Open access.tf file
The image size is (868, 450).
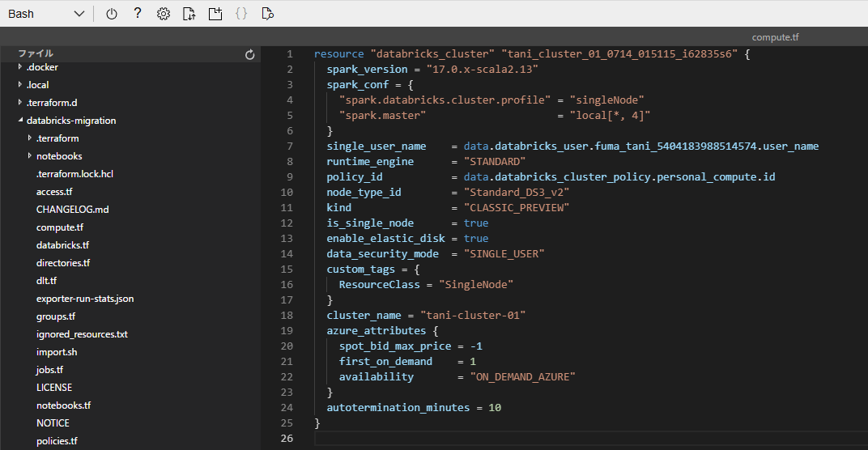point(54,192)
